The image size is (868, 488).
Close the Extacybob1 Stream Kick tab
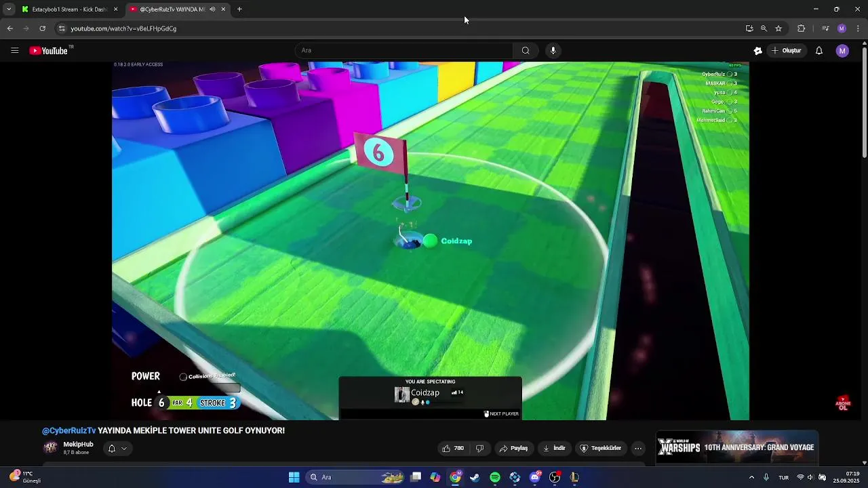point(115,9)
